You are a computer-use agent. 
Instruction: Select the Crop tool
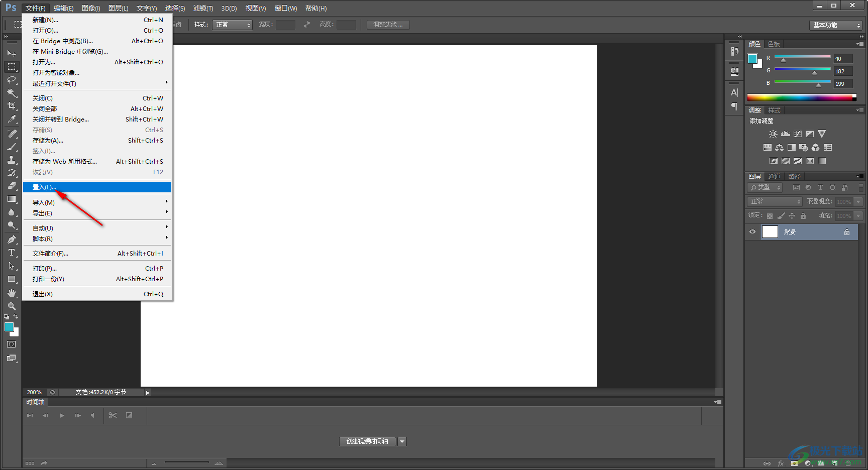[x=12, y=105]
